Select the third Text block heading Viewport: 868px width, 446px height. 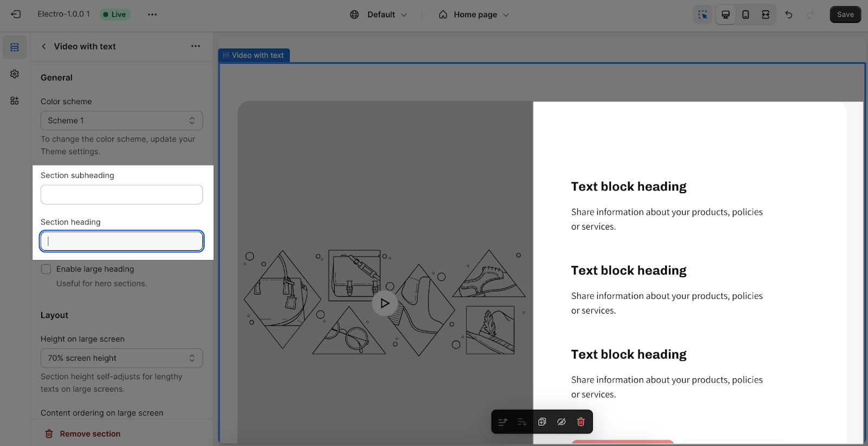629,355
